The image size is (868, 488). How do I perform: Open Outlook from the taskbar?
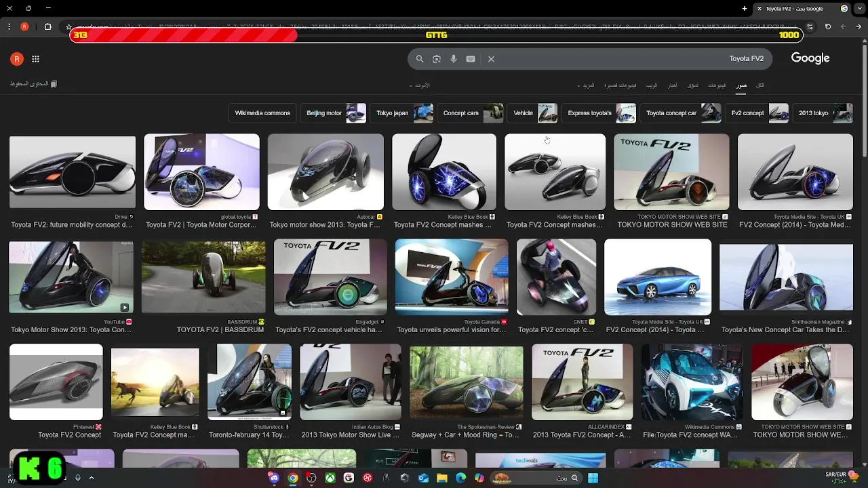(x=423, y=478)
